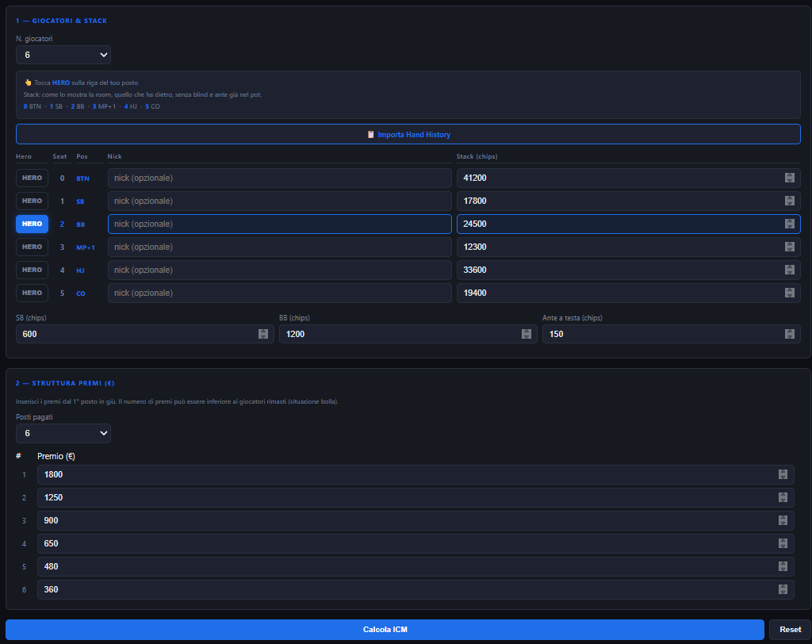Click the Reset button
Screen dimensions: 812x644
(x=790, y=630)
